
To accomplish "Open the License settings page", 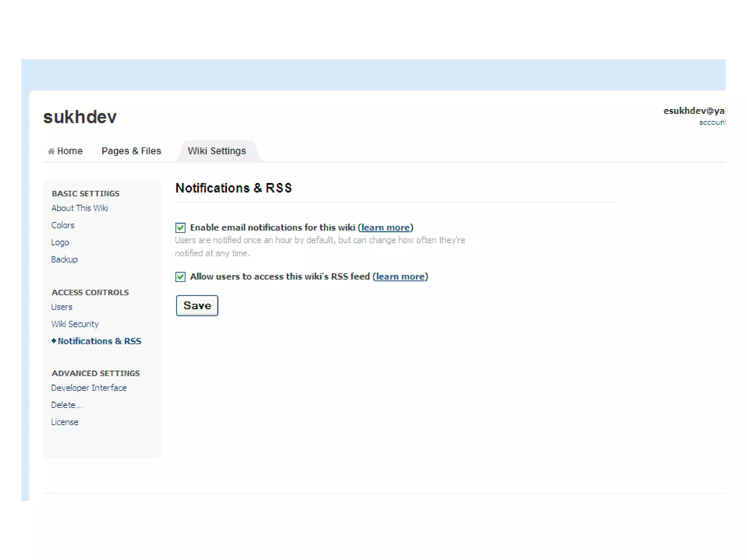I will tap(65, 422).
